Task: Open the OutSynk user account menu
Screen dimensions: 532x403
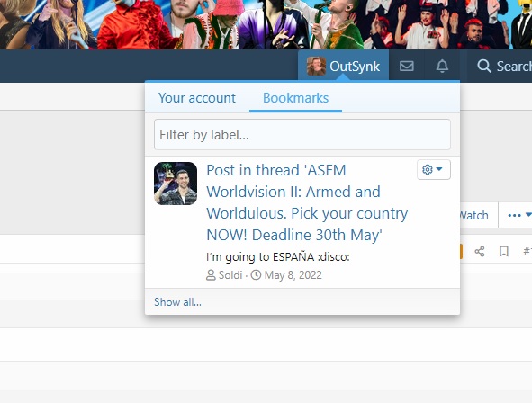Action: pyautogui.click(x=343, y=66)
